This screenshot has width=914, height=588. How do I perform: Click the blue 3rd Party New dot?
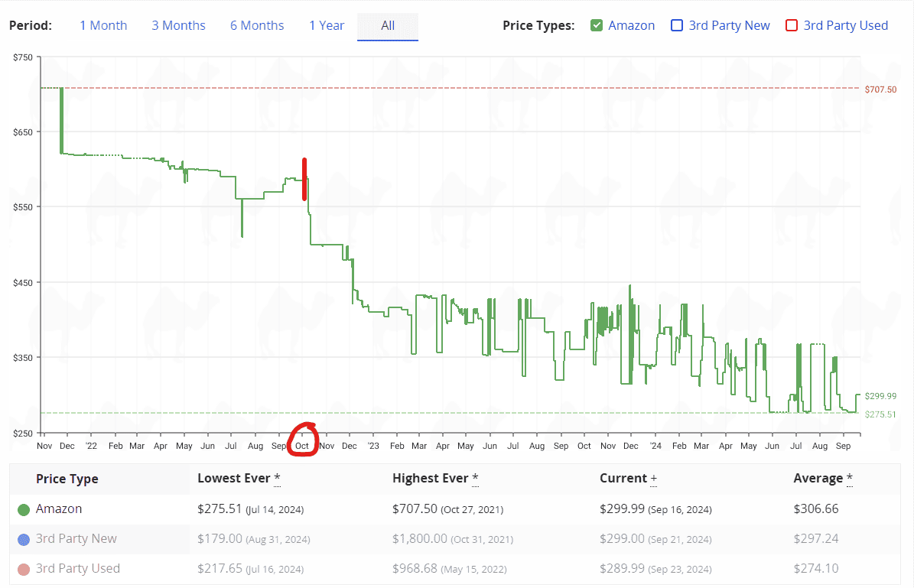(x=23, y=540)
